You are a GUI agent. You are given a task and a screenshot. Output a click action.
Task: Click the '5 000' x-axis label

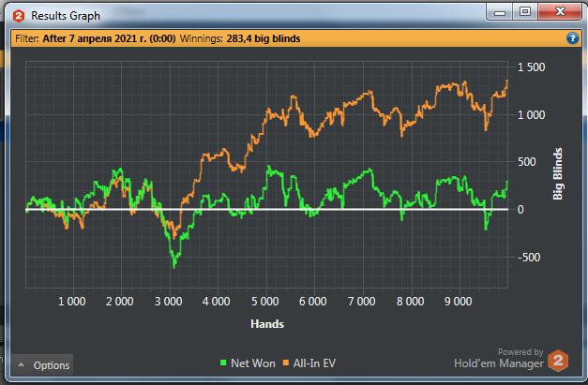point(264,302)
